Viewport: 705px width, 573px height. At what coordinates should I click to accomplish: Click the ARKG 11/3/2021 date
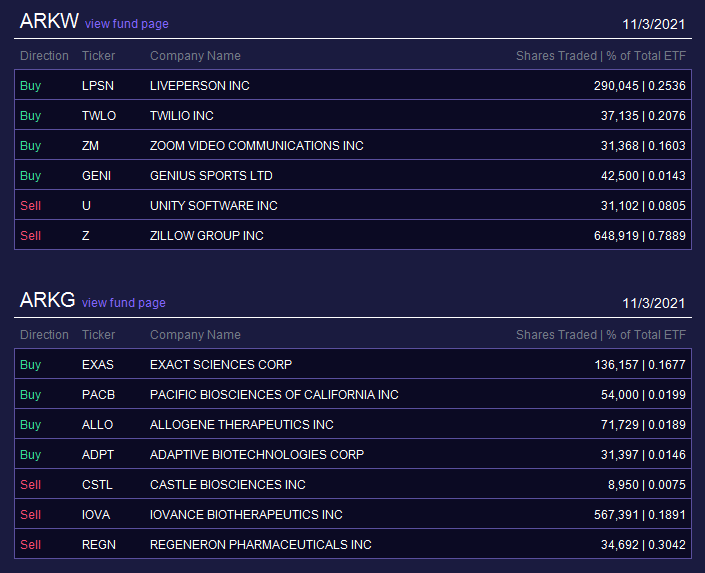coord(654,303)
